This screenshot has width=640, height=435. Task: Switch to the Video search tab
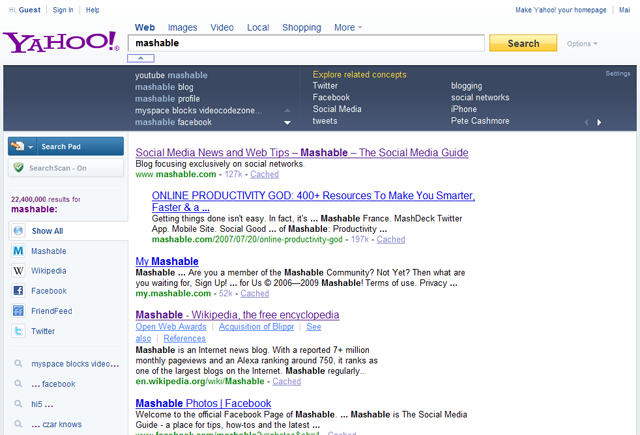pyautogui.click(x=222, y=27)
